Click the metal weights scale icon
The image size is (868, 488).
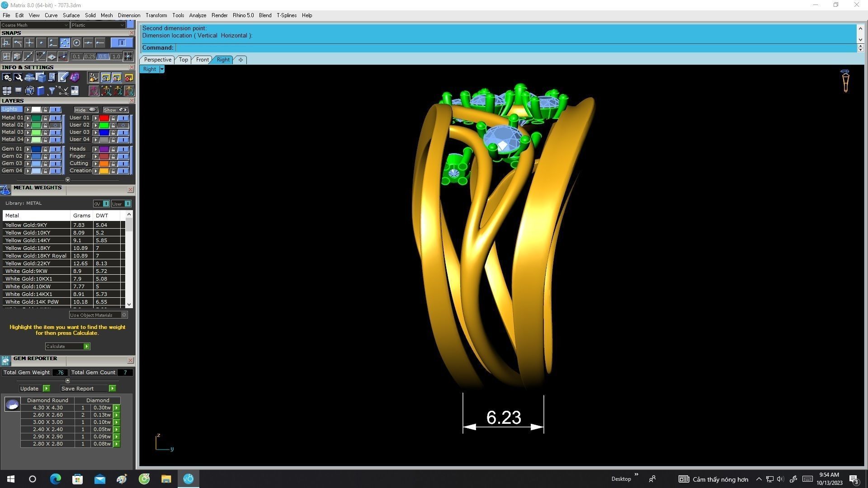5,190
